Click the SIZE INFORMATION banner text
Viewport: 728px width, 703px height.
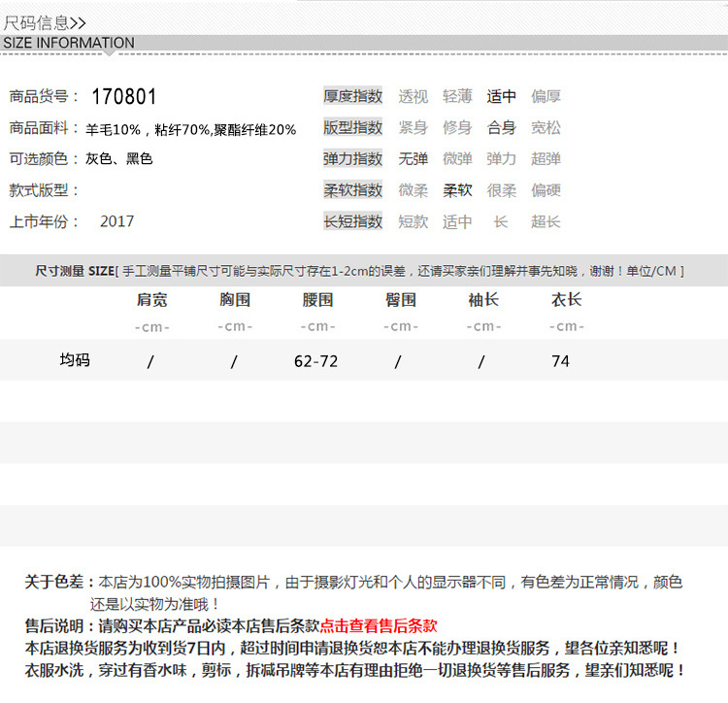69,43
